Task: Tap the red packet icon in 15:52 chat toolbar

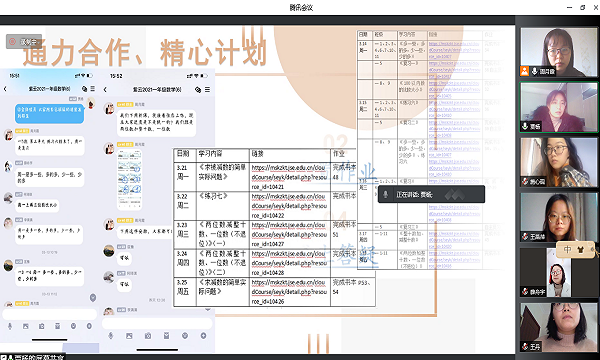Action: coord(166,336)
